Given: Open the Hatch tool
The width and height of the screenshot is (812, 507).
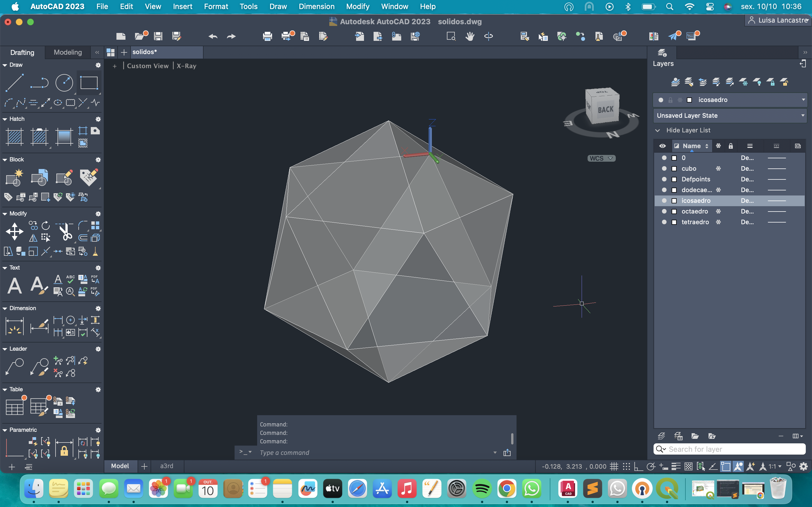Looking at the screenshot, I should [x=14, y=137].
